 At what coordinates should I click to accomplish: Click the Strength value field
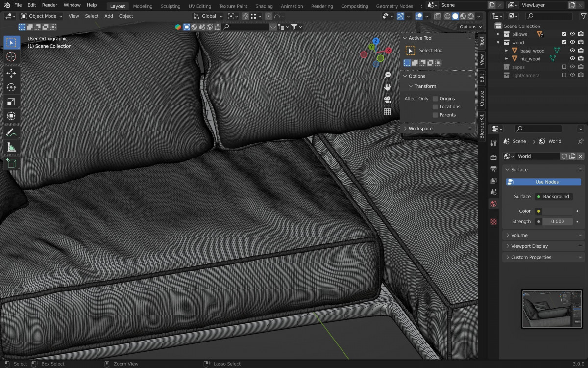click(x=558, y=222)
